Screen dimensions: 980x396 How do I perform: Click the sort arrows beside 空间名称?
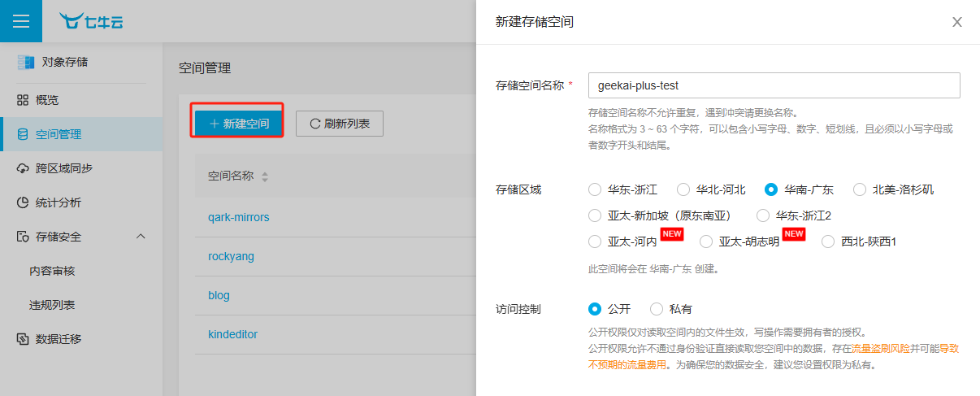[264, 176]
